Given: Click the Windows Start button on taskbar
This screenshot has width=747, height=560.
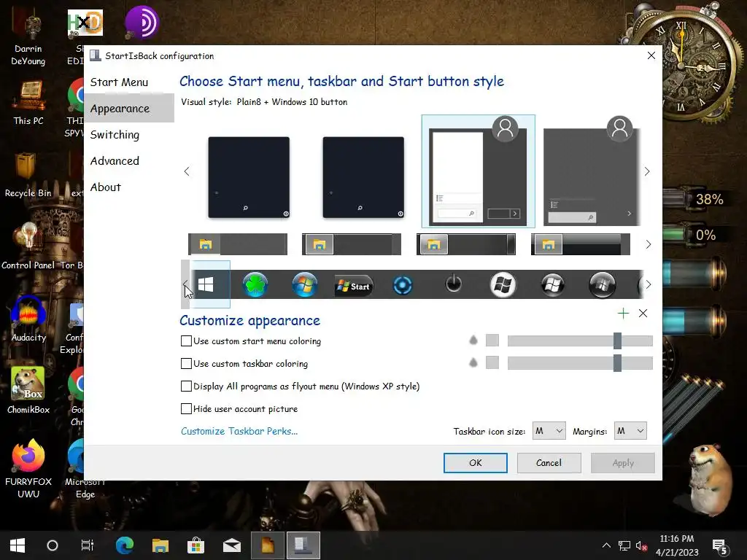Looking at the screenshot, I should click(18, 545).
